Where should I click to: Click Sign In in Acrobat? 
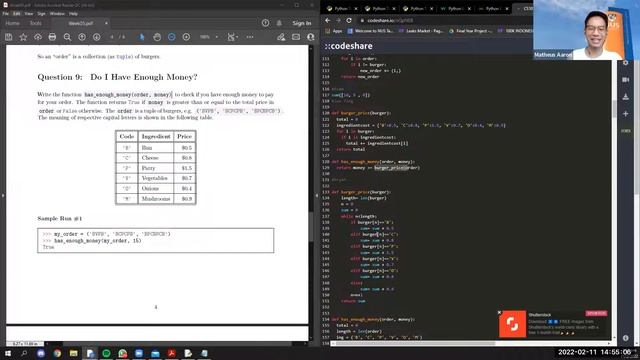[302, 23]
